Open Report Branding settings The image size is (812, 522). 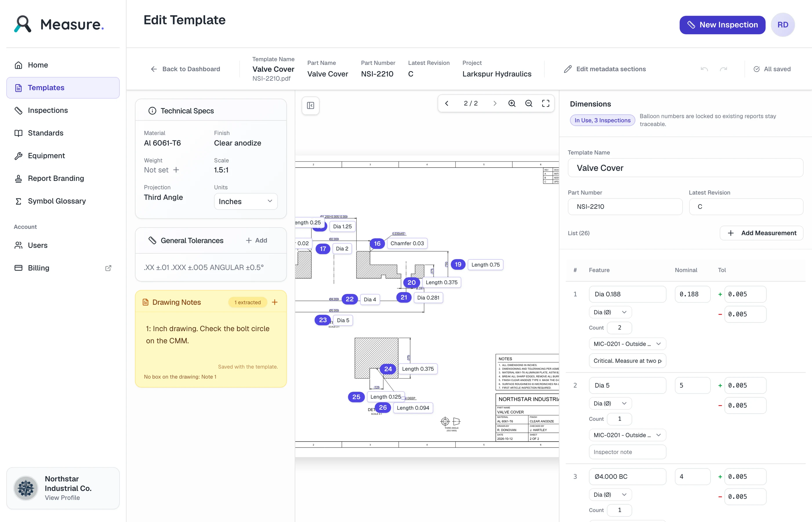(x=63, y=178)
